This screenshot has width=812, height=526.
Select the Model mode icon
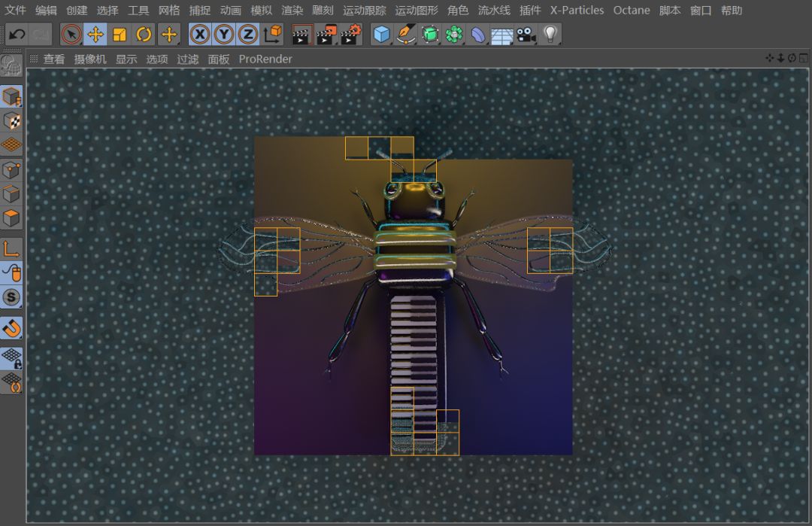click(11, 95)
